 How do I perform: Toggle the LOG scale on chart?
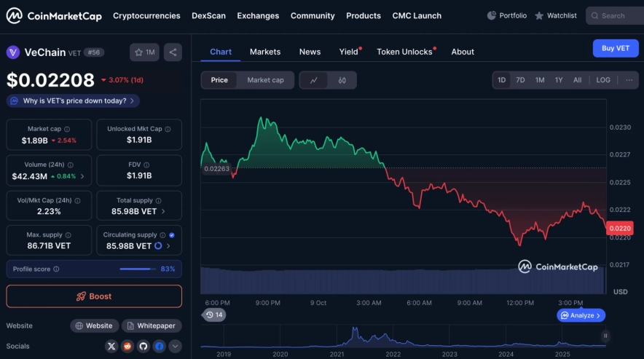tap(603, 80)
